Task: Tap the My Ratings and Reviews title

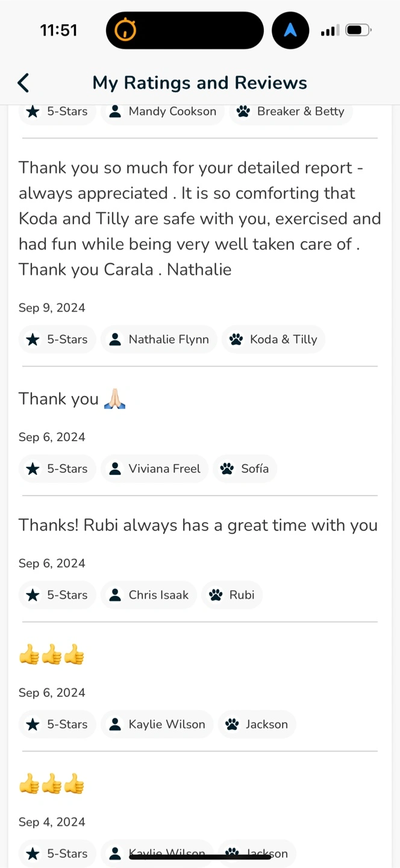Action: click(199, 83)
